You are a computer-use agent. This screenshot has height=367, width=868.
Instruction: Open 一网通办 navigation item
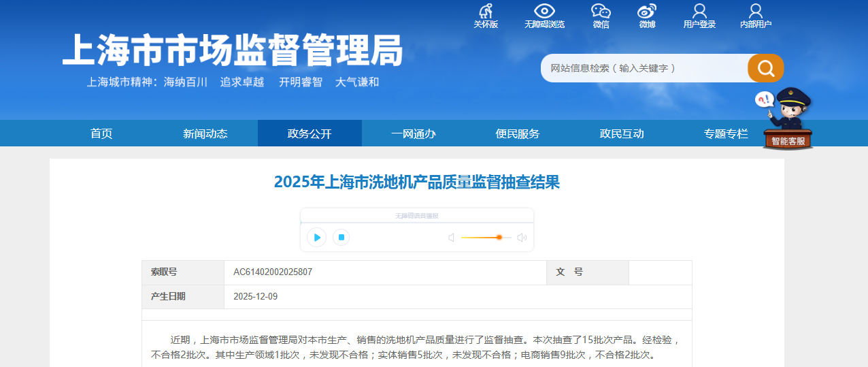[413, 133]
